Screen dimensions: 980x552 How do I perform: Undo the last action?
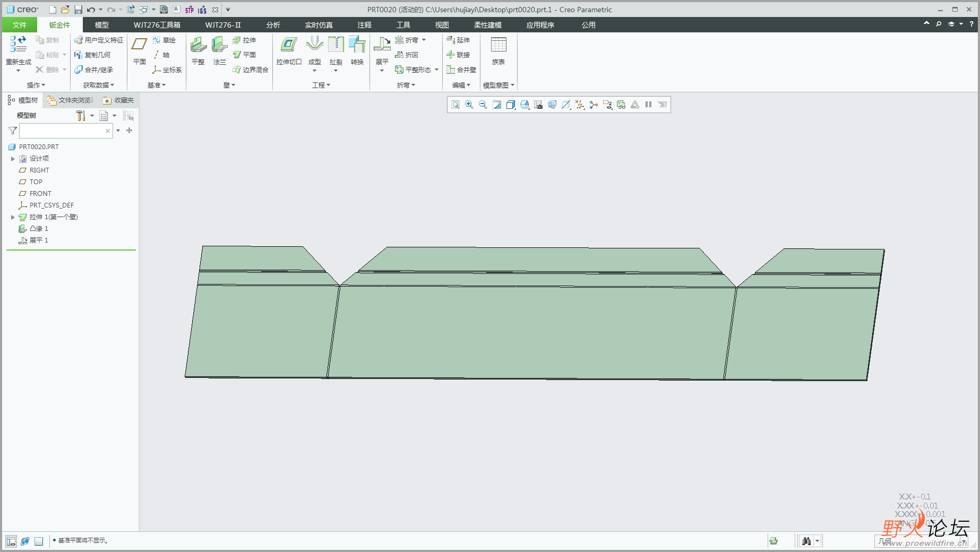click(x=91, y=10)
